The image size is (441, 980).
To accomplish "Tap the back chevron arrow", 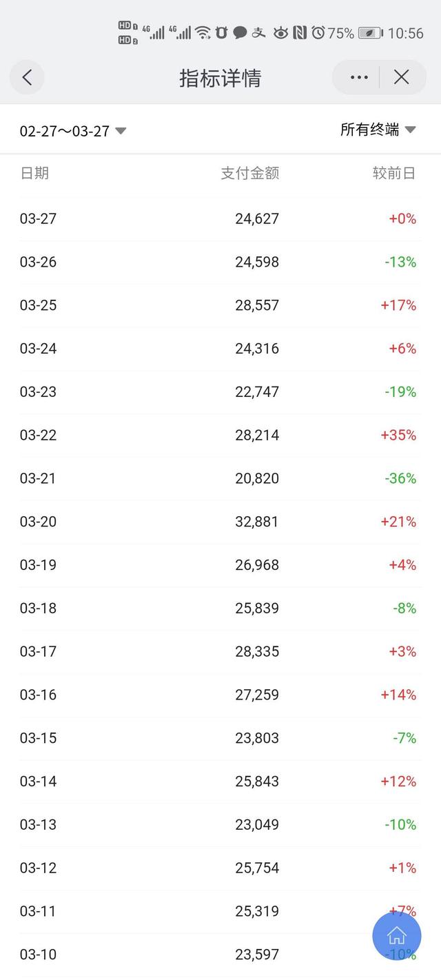I will click(27, 77).
